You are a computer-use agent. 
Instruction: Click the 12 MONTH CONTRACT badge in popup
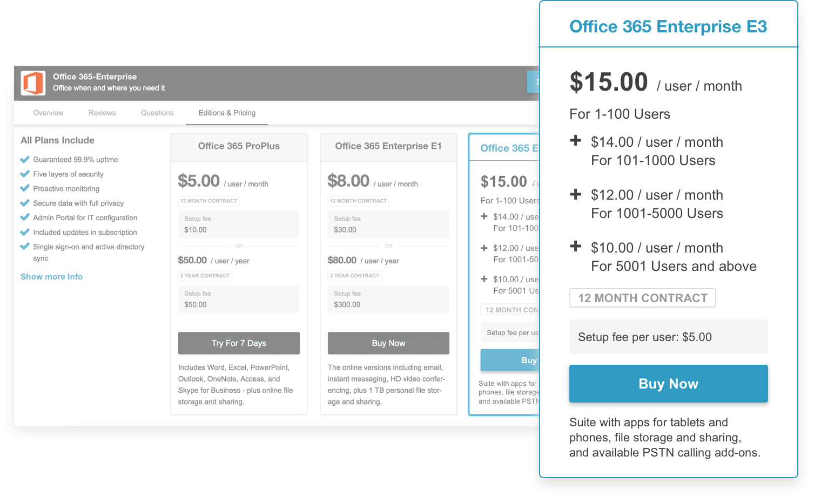643,298
